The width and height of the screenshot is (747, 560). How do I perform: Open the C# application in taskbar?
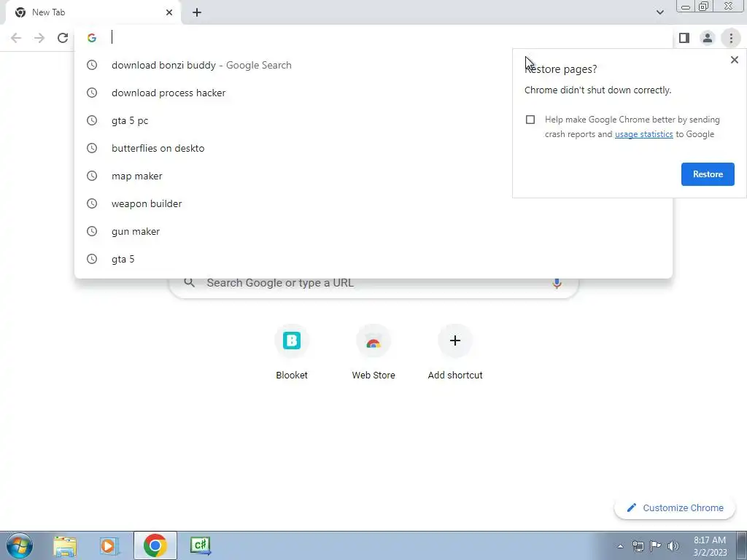coord(200,545)
